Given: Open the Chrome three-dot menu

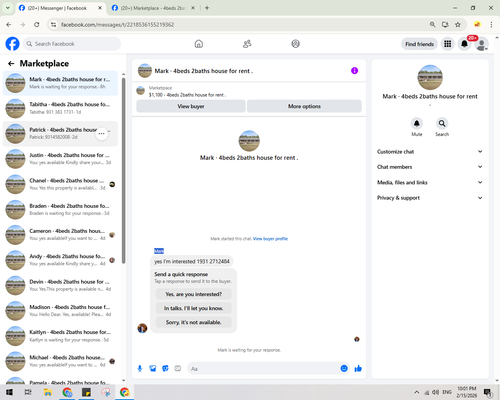Looking at the screenshot, I should (491, 24).
